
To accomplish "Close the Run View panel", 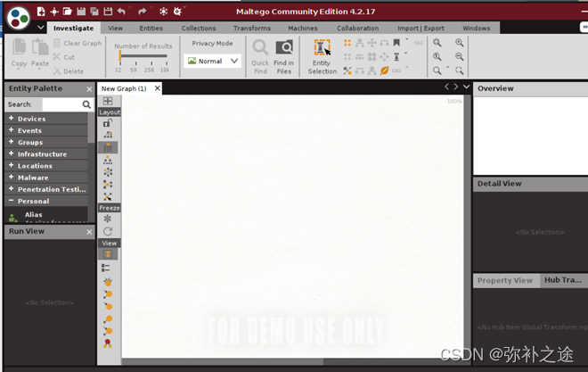I will 89,232.
